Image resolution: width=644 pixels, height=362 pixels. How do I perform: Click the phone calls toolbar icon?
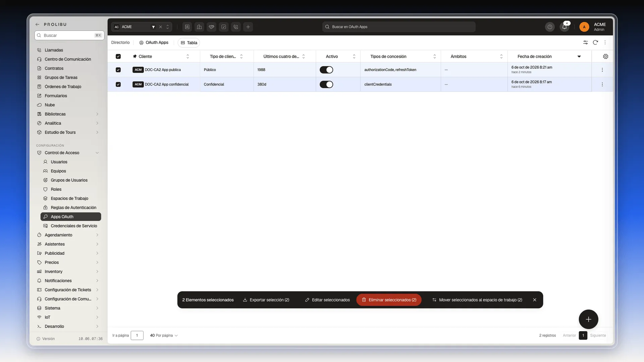click(236, 27)
